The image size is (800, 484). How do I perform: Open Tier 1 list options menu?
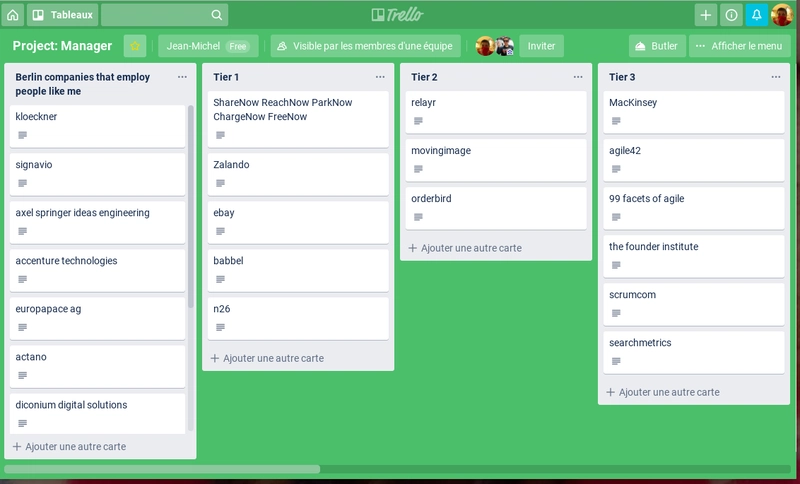click(380, 77)
